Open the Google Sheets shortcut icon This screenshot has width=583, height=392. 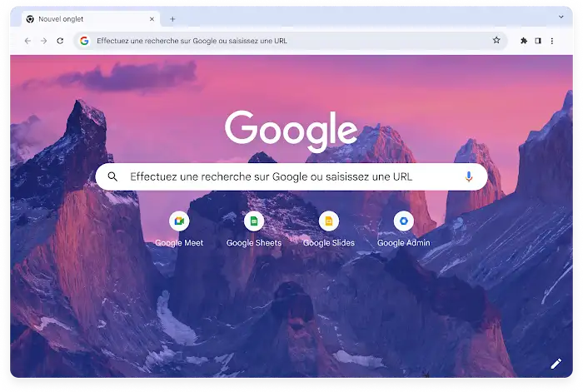[x=254, y=221]
